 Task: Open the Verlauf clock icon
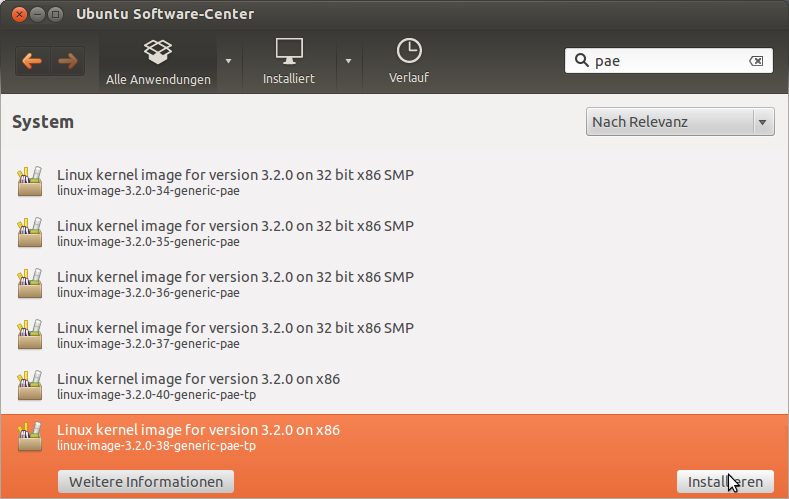pos(409,51)
